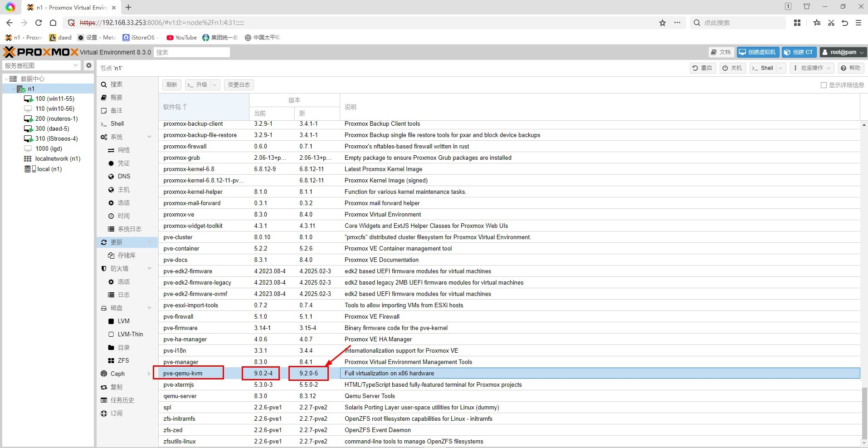Open the DNS menu item
This screenshot has width=868, height=448.
pos(124,177)
